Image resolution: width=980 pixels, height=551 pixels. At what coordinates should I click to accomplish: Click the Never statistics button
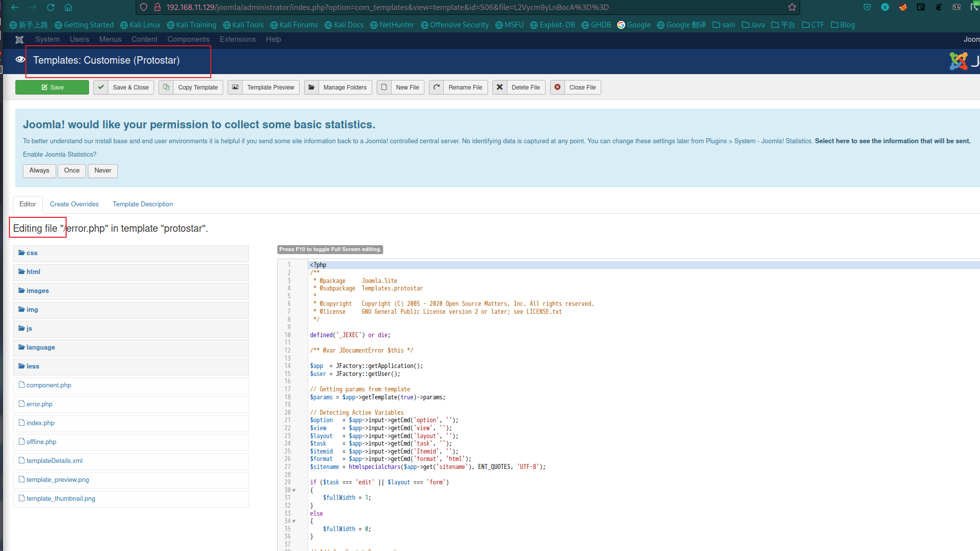click(103, 171)
